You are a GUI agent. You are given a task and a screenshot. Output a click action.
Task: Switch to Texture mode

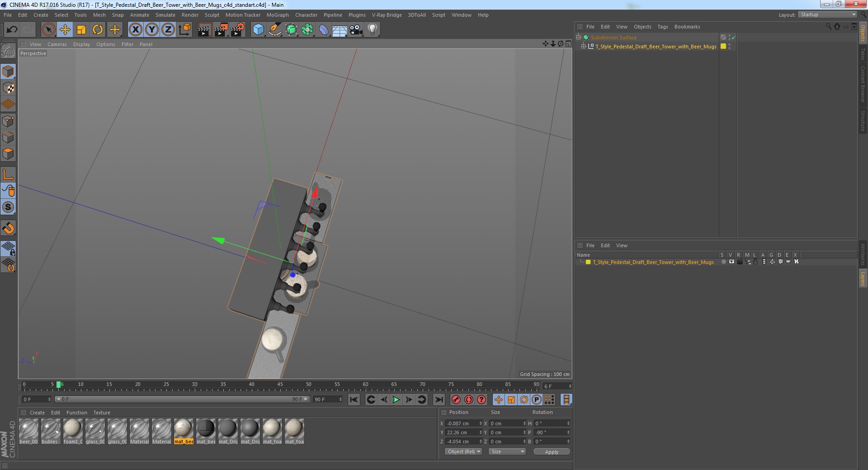[8, 88]
